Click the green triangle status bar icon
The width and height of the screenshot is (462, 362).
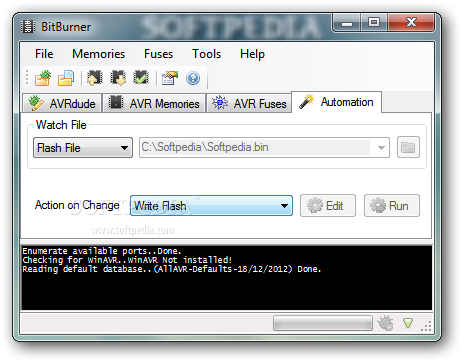[408, 323]
